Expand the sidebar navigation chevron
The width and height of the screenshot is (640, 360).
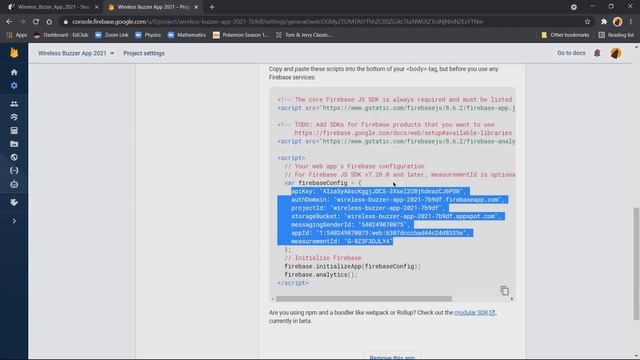coord(14,221)
